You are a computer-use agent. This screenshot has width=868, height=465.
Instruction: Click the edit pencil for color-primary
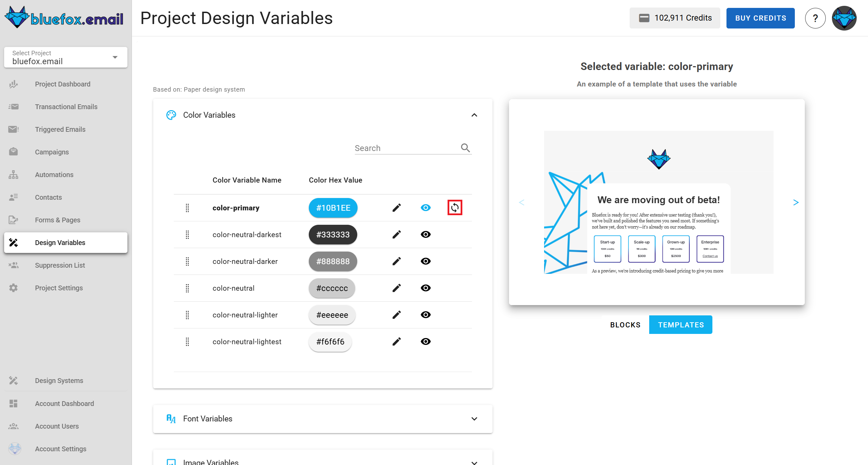[397, 208]
